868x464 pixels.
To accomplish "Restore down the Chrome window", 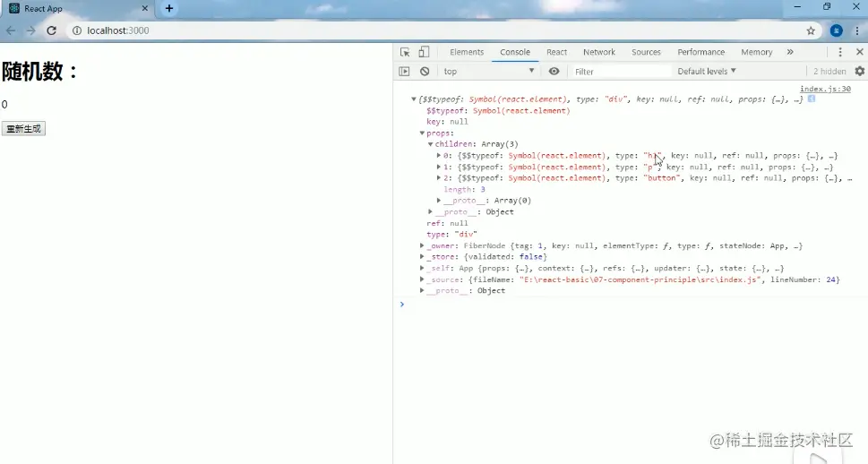I will point(827,6).
